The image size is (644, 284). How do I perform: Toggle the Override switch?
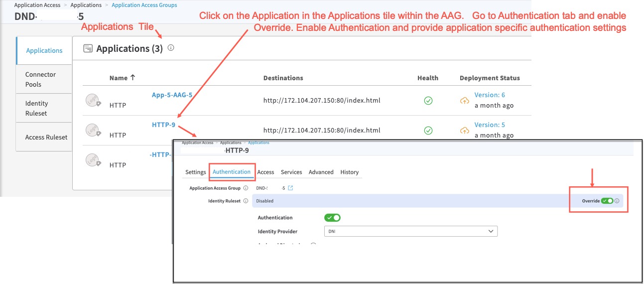tap(607, 201)
